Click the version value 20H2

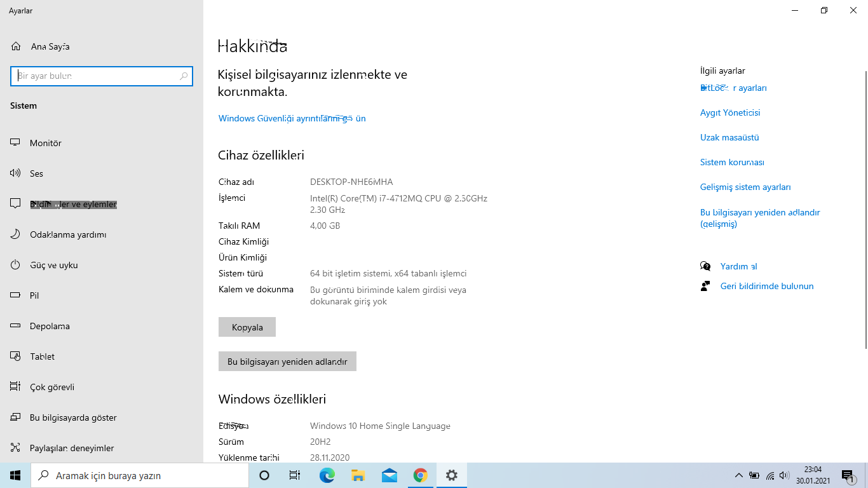coord(320,442)
